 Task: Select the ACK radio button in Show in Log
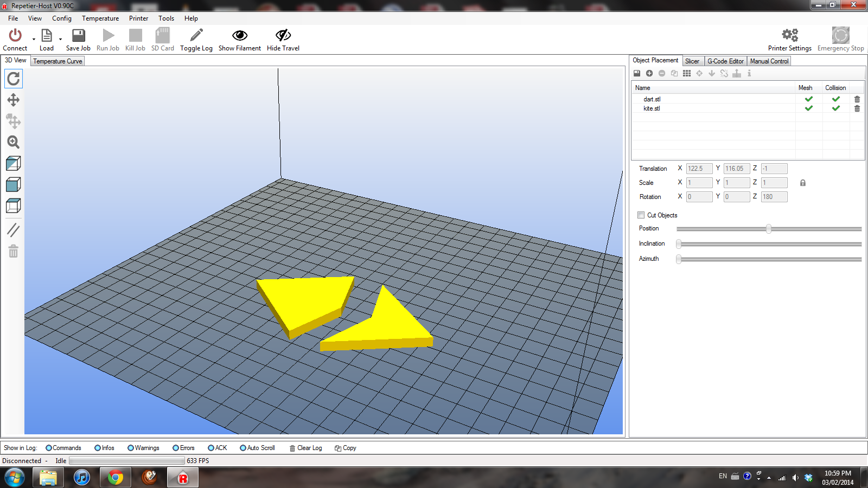[x=211, y=448]
